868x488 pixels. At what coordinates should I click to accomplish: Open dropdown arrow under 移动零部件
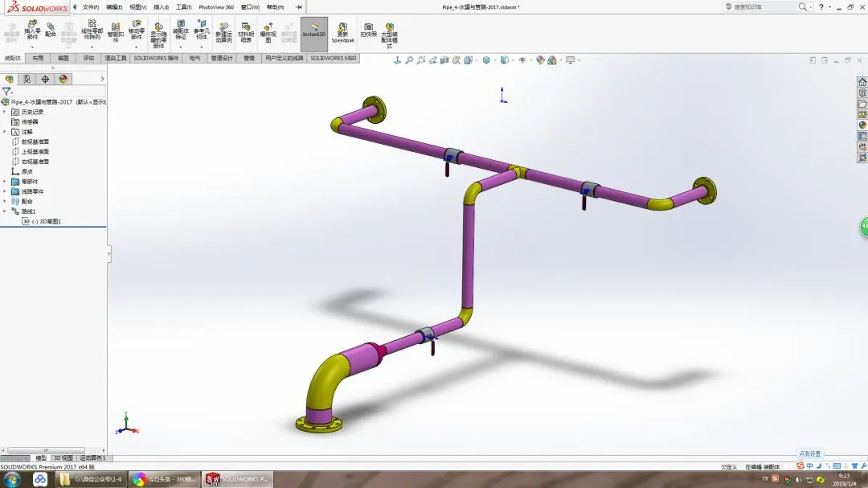click(136, 47)
